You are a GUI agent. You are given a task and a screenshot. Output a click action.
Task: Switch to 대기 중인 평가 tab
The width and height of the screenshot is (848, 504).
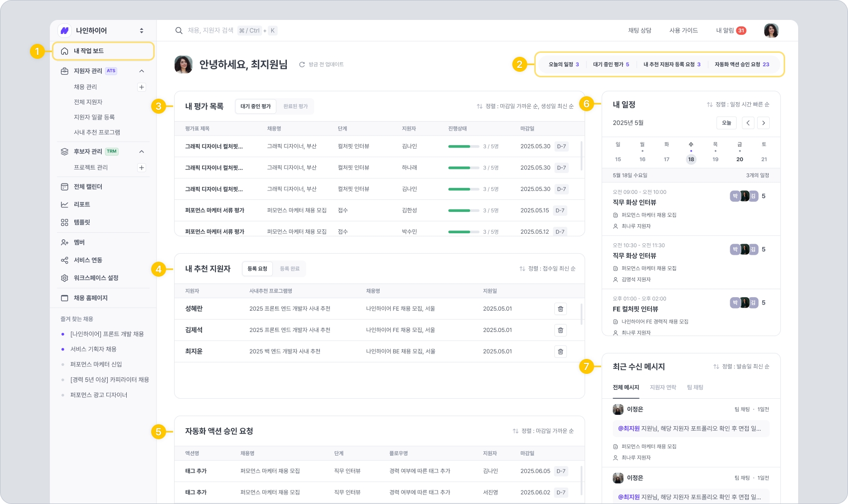(255, 106)
